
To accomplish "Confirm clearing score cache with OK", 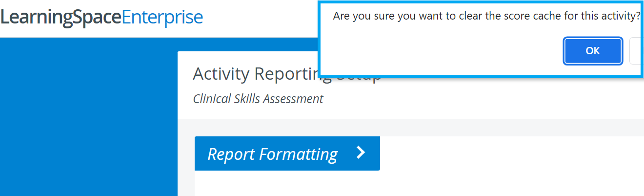I will click(593, 51).
